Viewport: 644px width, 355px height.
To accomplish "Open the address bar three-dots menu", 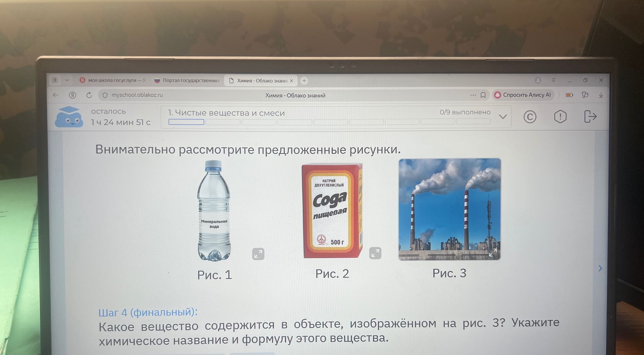I will pyautogui.click(x=473, y=95).
